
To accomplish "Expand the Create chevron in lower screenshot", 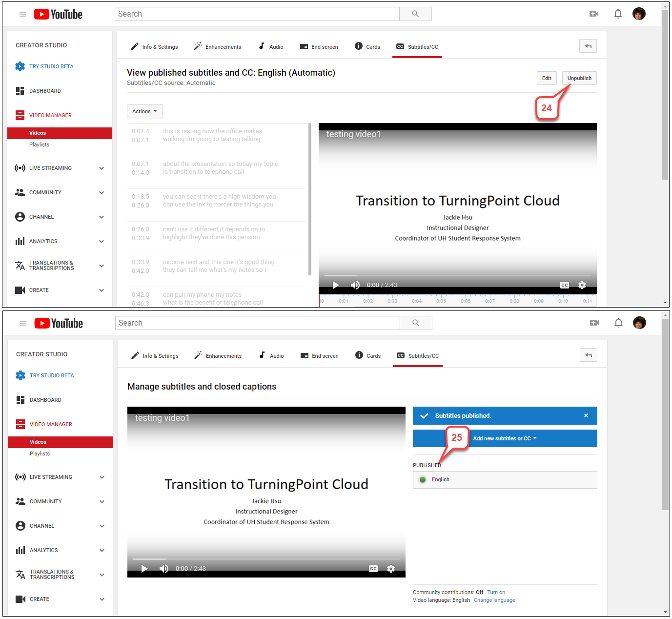I will (102, 599).
